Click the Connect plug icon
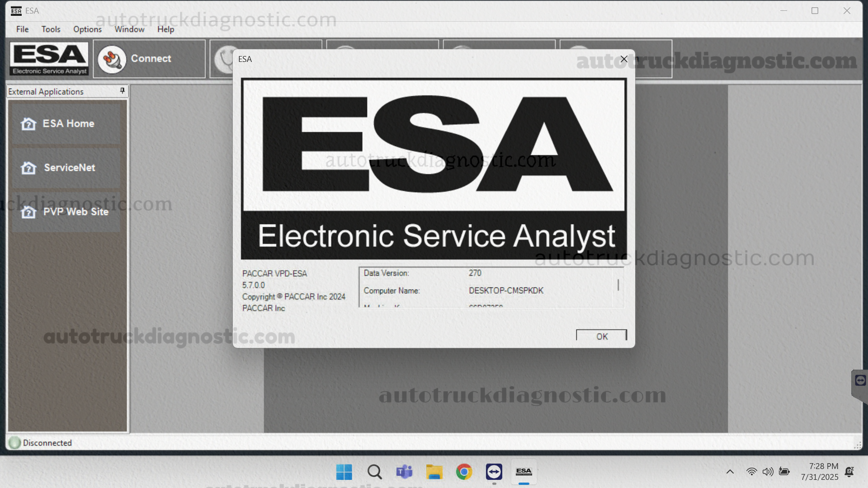 (x=112, y=59)
